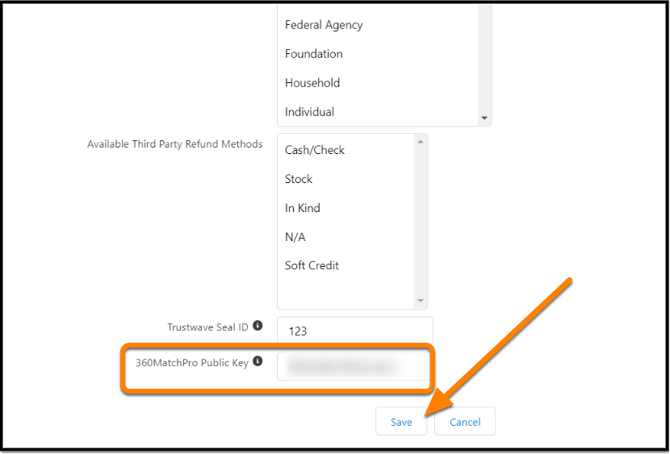Viewport: 670px width, 454px height.
Task: Pick the Individual list option
Action: [x=310, y=112]
